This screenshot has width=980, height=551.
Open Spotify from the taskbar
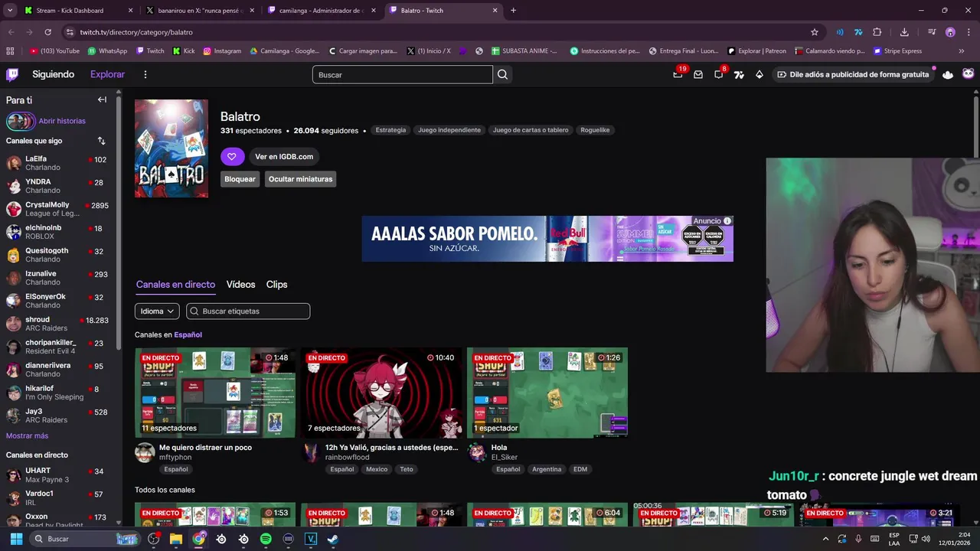(266, 539)
